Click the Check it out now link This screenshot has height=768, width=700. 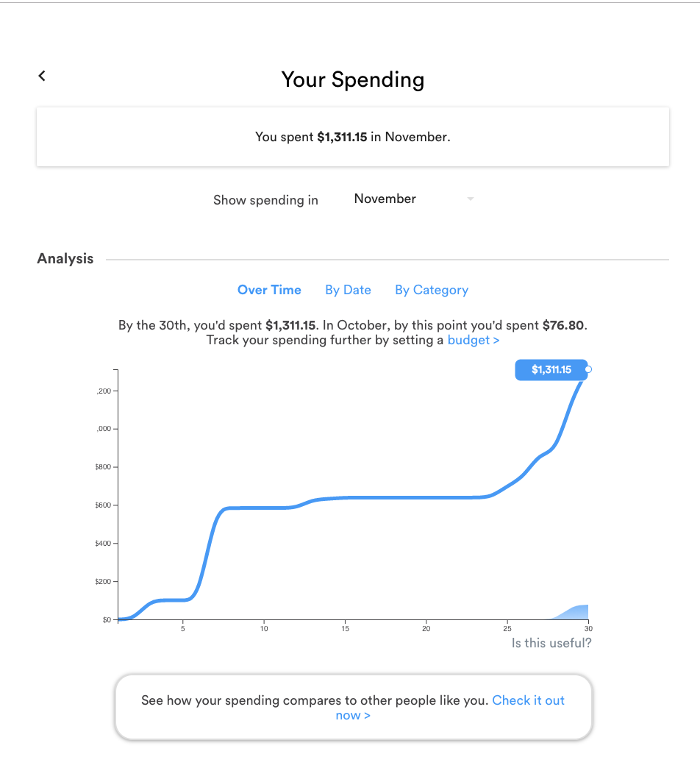pyautogui.click(x=528, y=700)
